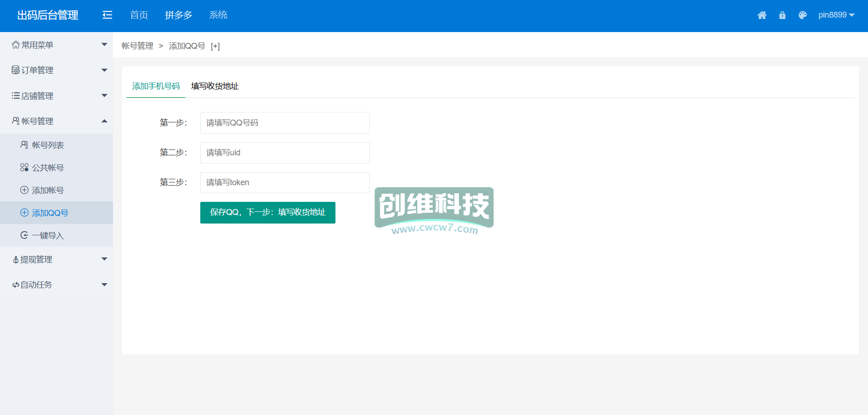Click the token input field

tap(285, 182)
